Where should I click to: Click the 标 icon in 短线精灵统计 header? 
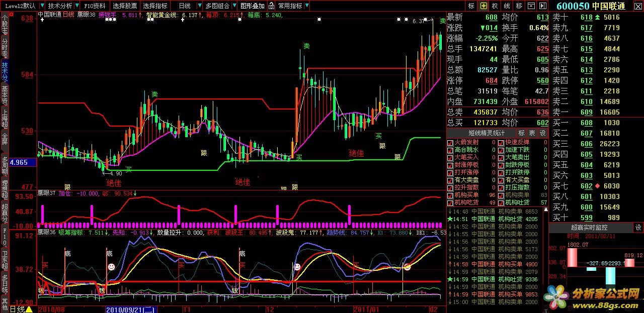522,133
